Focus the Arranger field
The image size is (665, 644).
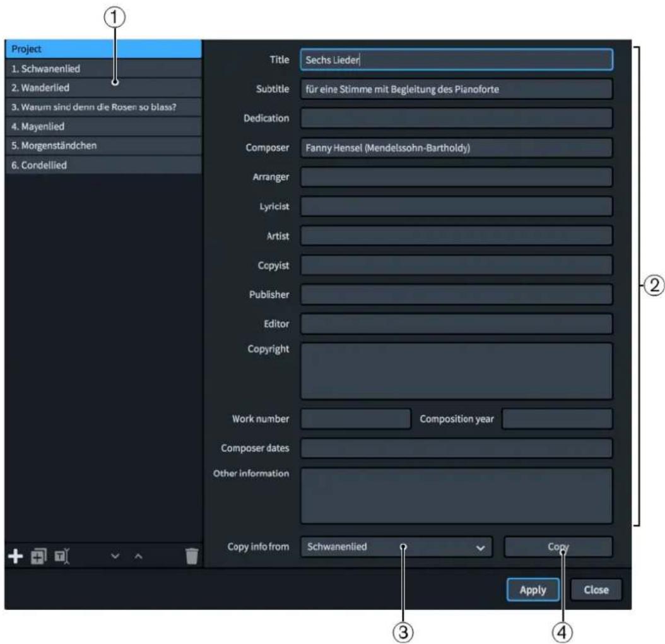[456, 177]
